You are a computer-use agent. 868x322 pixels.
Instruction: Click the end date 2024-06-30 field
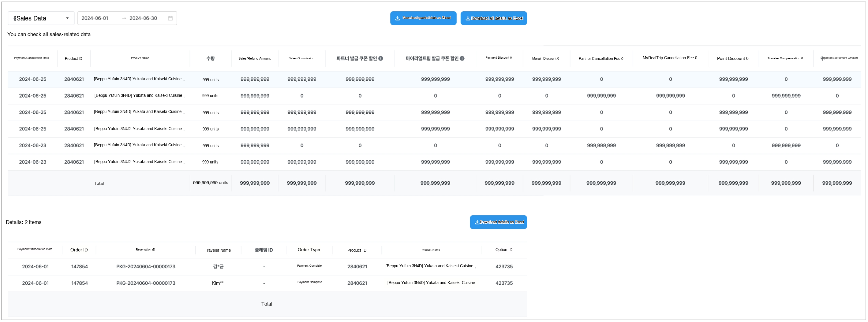click(143, 18)
